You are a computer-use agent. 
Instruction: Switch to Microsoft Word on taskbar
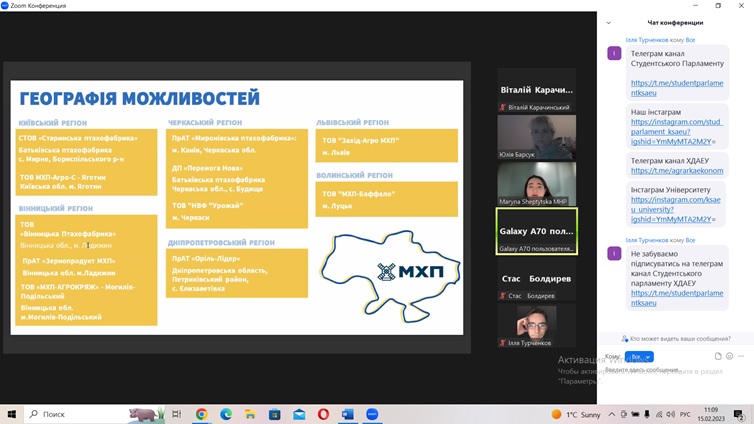coord(348,414)
